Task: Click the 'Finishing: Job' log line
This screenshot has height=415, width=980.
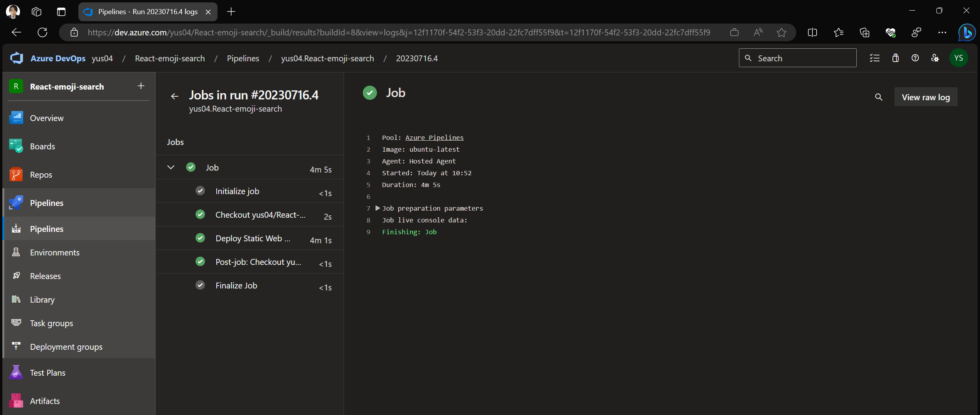Action: pos(409,232)
